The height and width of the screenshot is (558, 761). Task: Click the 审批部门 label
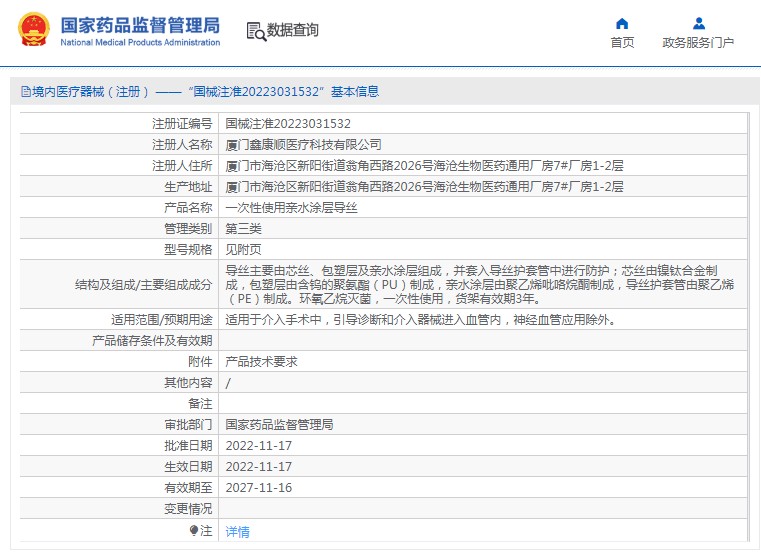188,425
